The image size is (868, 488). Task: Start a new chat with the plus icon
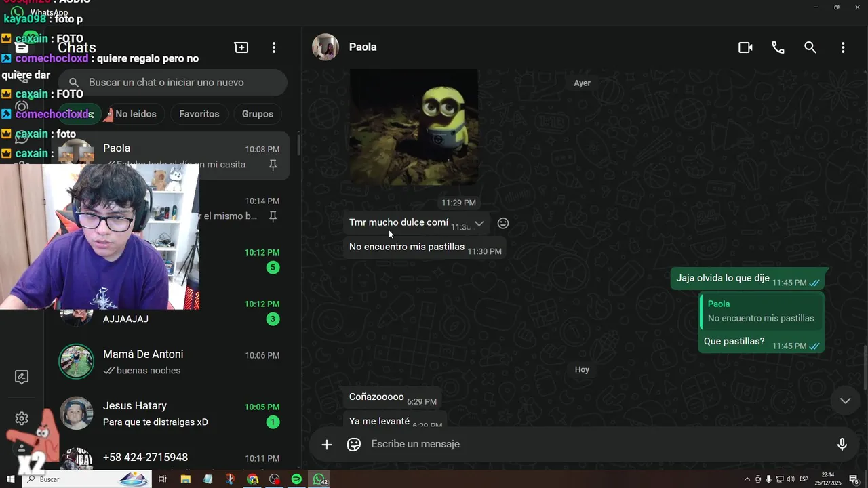tap(241, 47)
